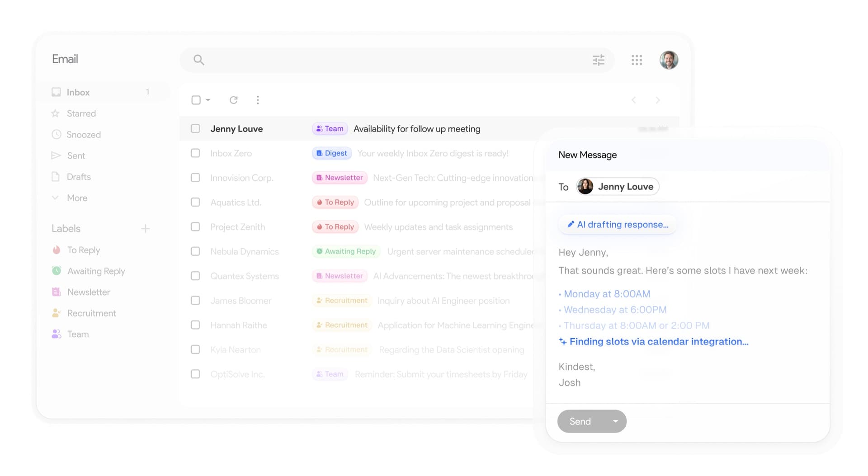Image resolution: width=868 pixels, height=476 pixels.
Task: Open the apps grid icon
Action: point(637,60)
